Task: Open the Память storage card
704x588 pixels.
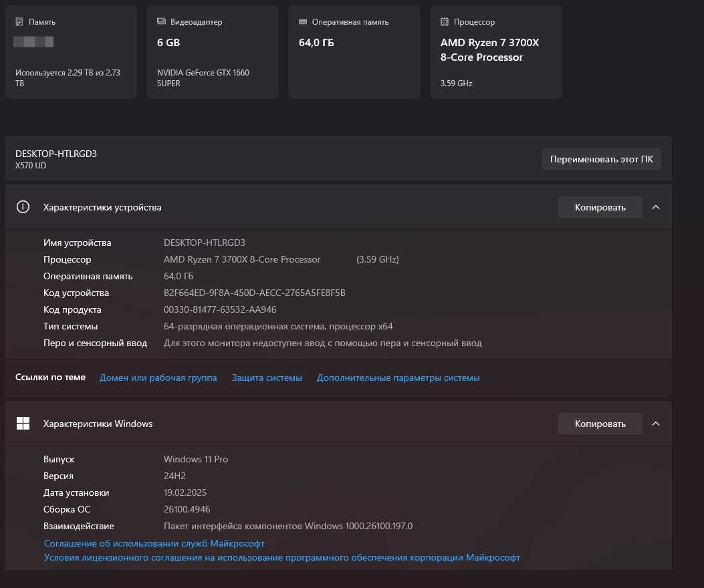Action: tap(70, 52)
